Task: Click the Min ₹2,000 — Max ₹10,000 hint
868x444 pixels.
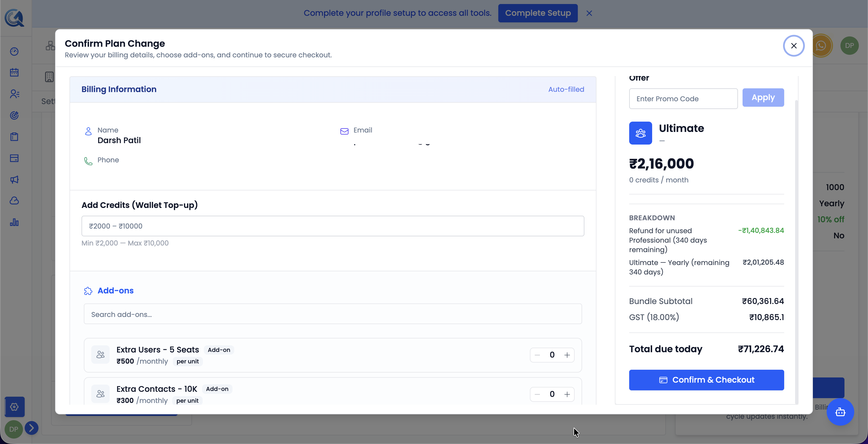Action: [x=125, y=243]
